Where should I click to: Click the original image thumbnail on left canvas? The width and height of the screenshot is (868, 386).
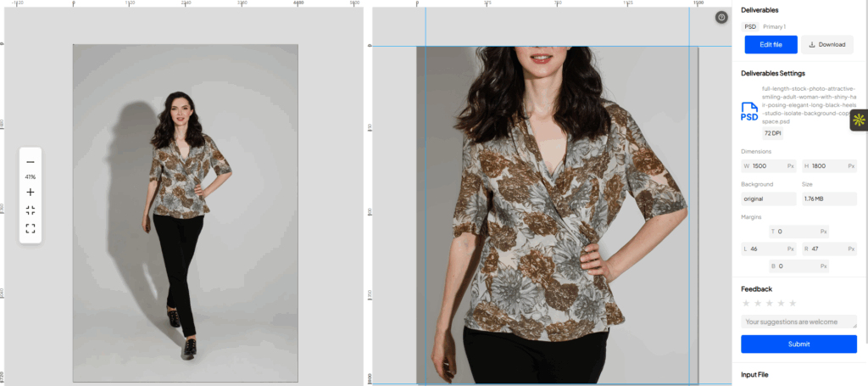[186, 213]
